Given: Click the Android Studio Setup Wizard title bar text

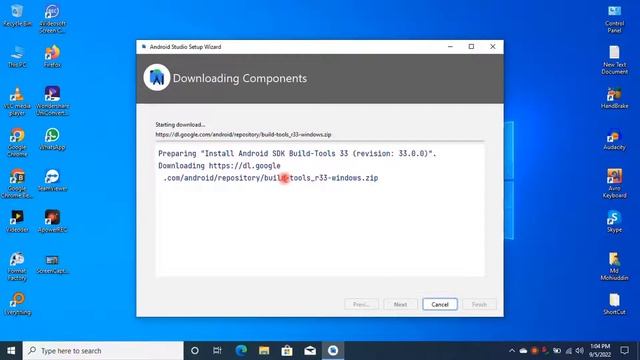Looking at the screenshot, I should [x=185, y=47].
